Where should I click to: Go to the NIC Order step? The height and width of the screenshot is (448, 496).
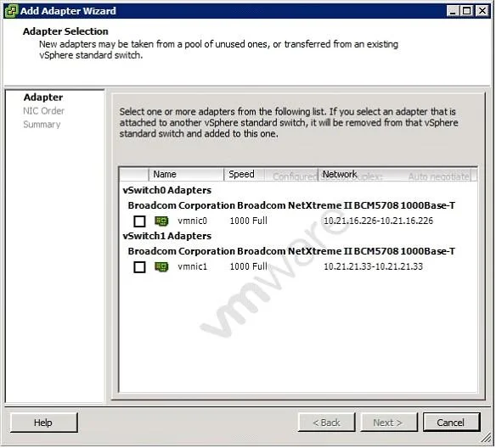[x=43, y=111]
